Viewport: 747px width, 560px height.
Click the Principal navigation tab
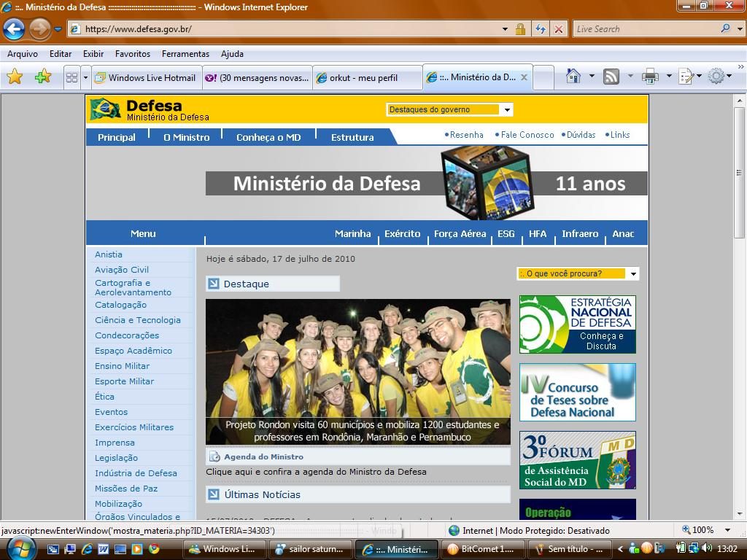[x=117, y=137]
